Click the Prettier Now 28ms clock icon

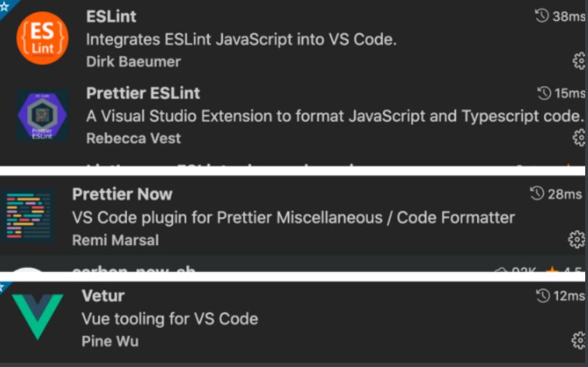[x=537, y=193]
